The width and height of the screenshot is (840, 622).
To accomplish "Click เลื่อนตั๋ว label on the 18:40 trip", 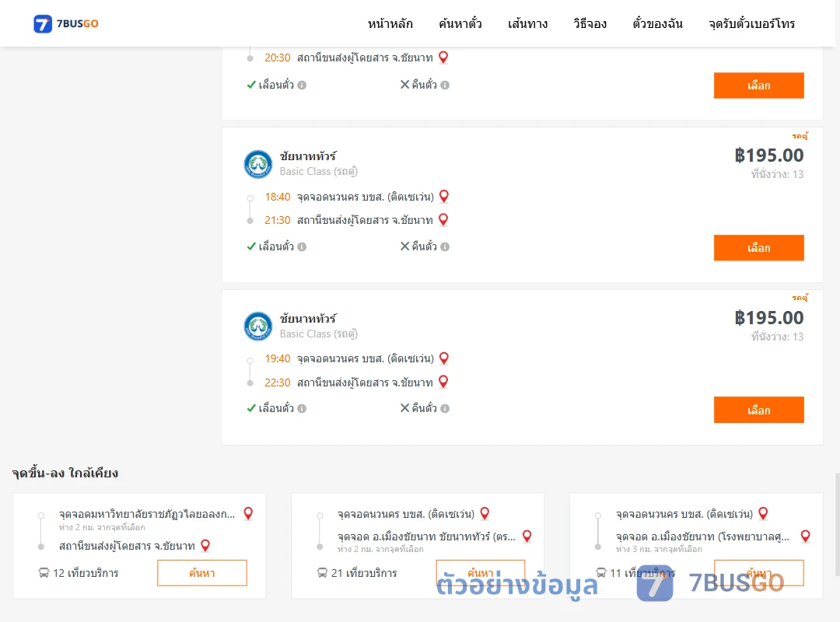I will click(276, 246).
